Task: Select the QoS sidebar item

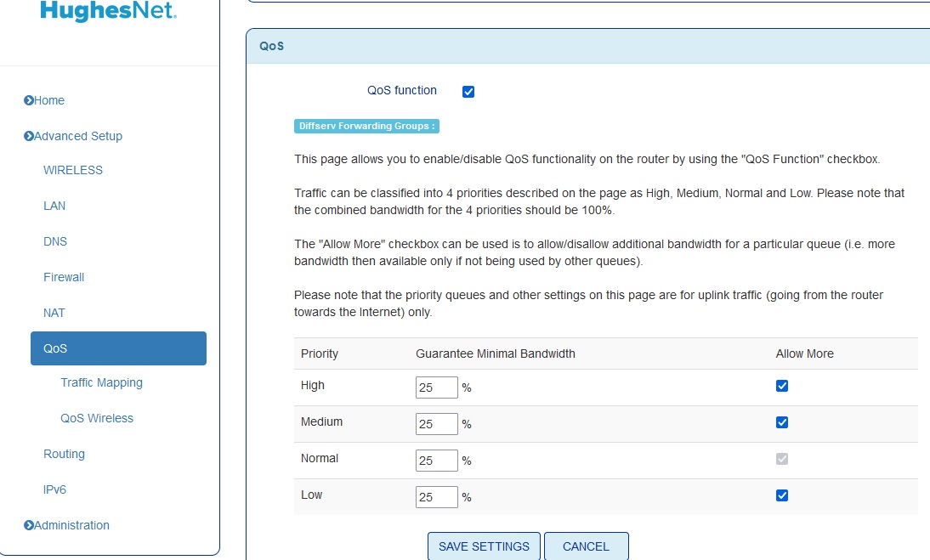Action: [x=119, y=348]
